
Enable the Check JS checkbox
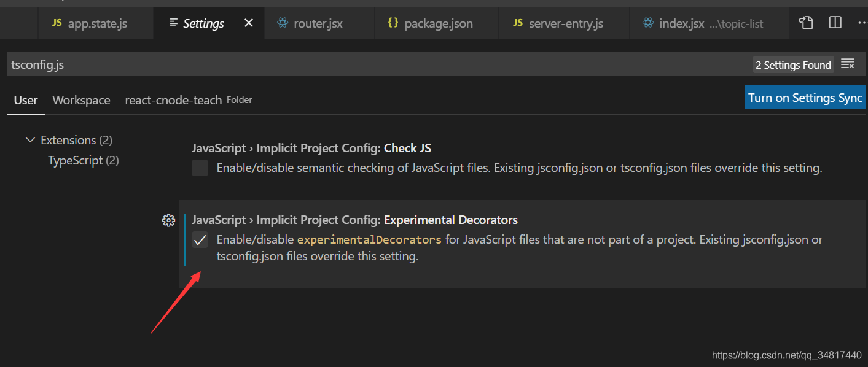pos(200,168)
